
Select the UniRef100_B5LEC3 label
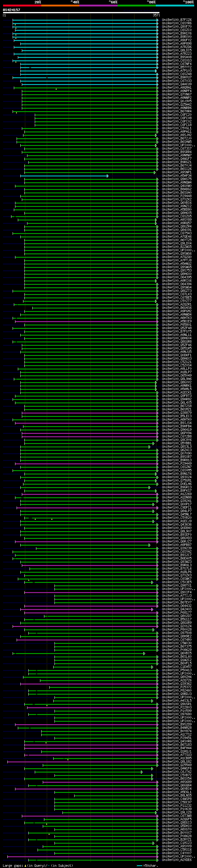pos(177,416)
